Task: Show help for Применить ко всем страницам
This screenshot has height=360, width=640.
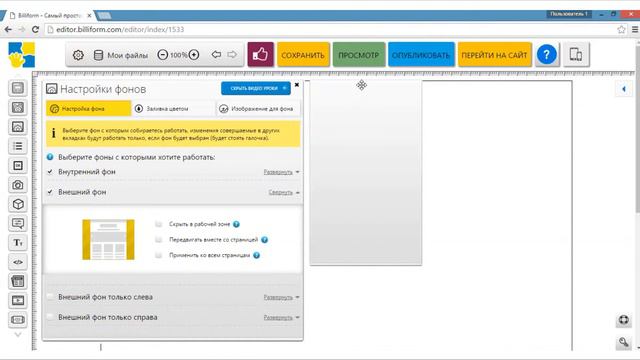Action: tap(256, 255)
